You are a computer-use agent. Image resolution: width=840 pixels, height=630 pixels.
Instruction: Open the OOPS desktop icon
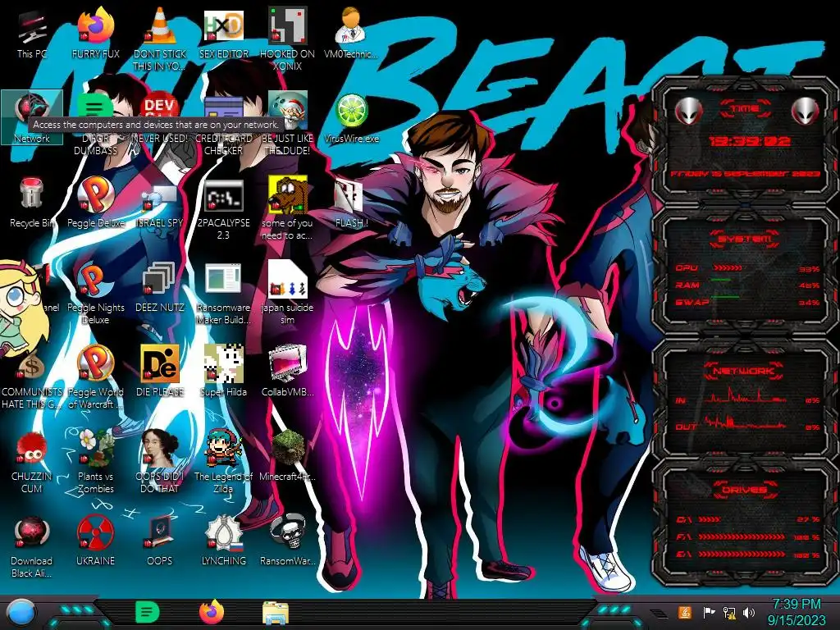click(x=160, y=540)
